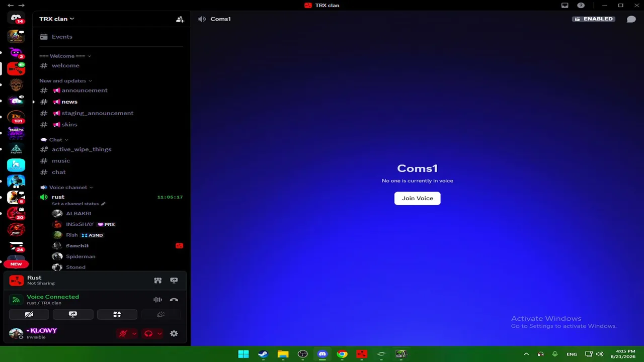
Task: Turn on the camera
Action: pos(29,315)
